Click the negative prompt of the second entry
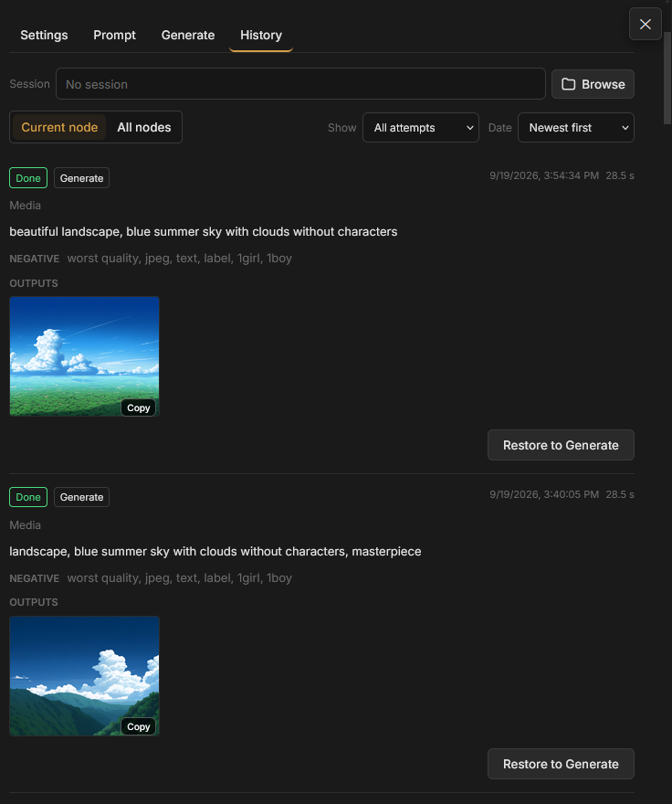Image resolution: width=672 pixels, height=804 pixels. pyautogui.click(x=179, y=577)
